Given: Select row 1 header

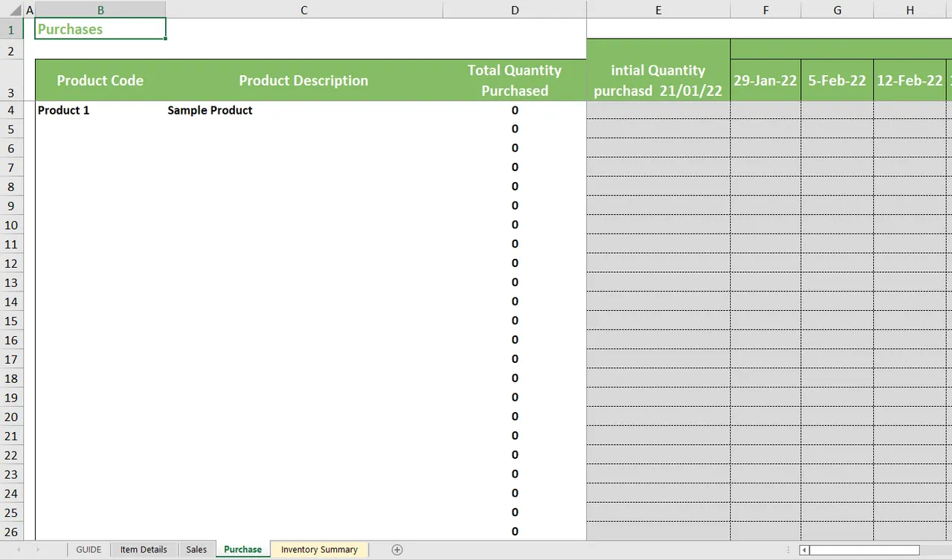Looking at the screenshot, I should coord(11,30).
